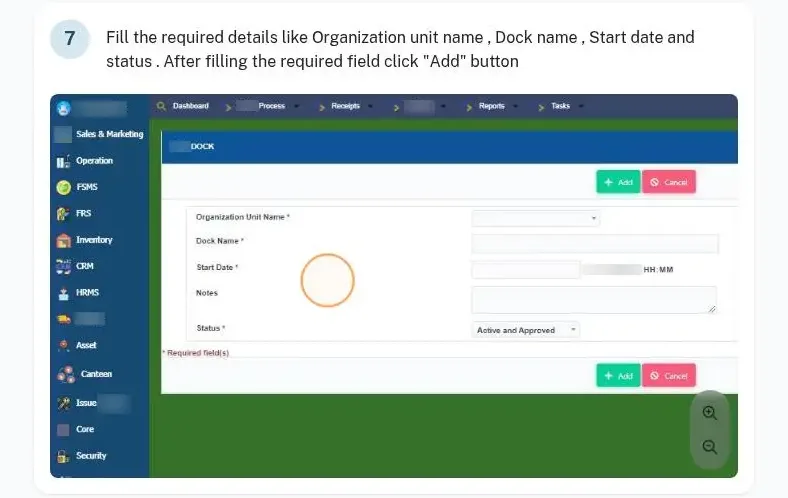Open the FSMS green module icon
Screen dimensions: 788x498
[63, 187]
